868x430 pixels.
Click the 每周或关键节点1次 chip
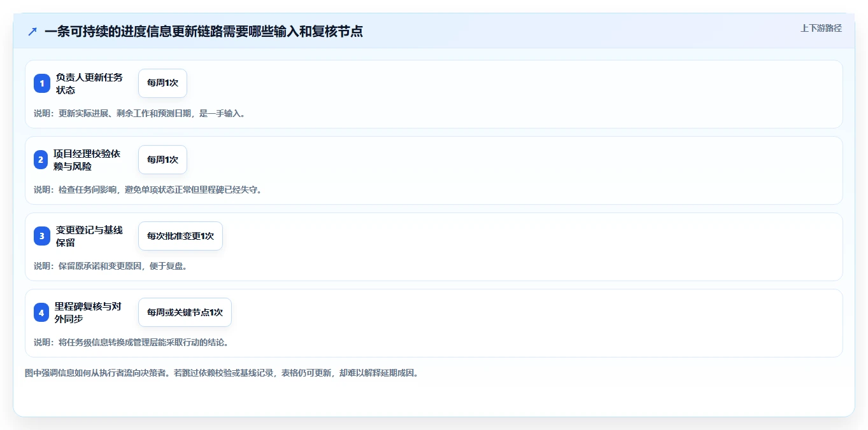(x=185, y=312)
